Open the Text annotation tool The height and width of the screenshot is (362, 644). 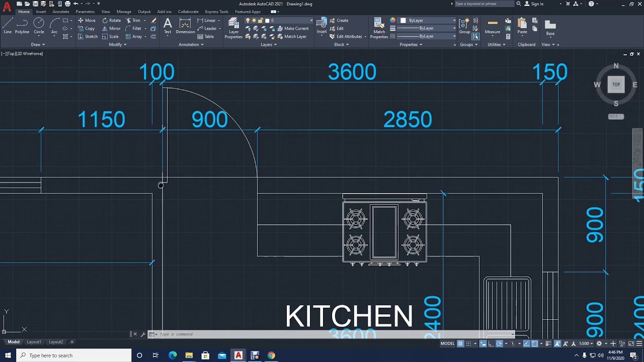point(168,26)
